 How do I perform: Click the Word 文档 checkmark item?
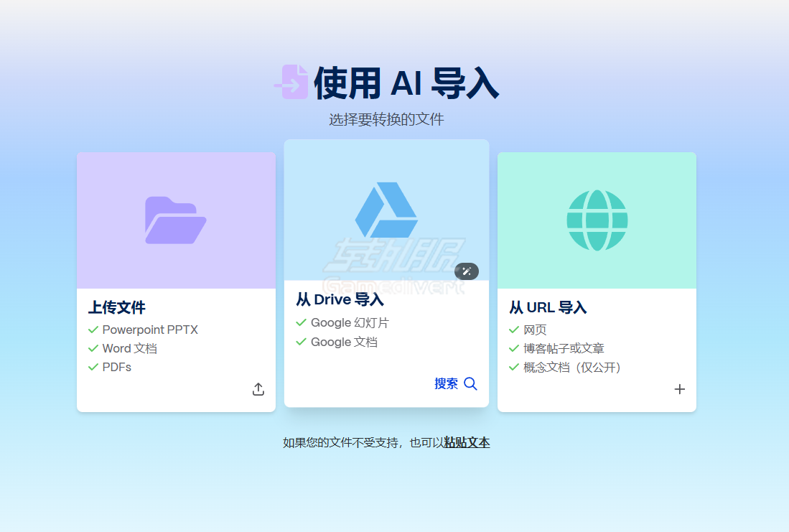coord(129,348)
